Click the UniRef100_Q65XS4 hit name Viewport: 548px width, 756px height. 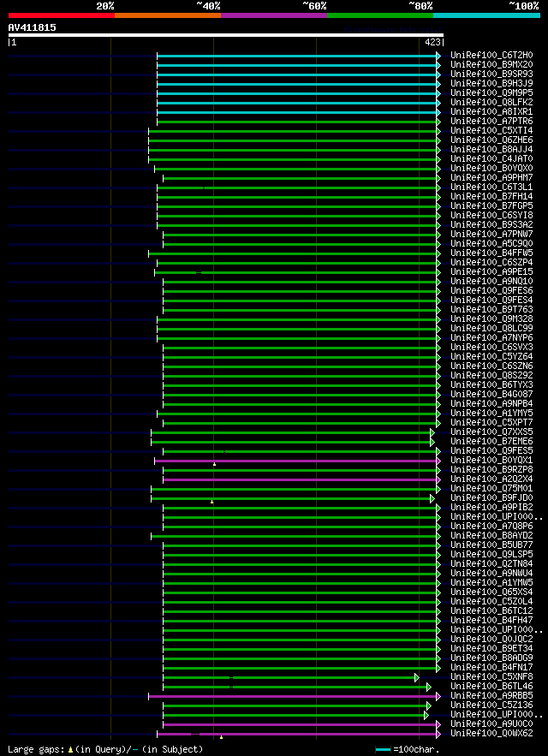pos(491,592)
